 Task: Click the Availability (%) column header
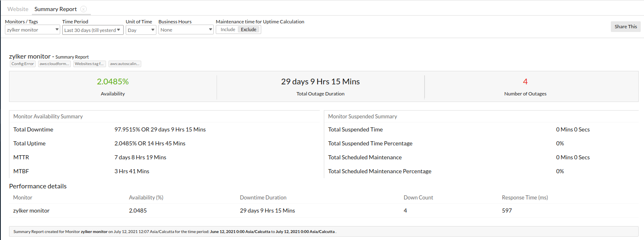146,197
